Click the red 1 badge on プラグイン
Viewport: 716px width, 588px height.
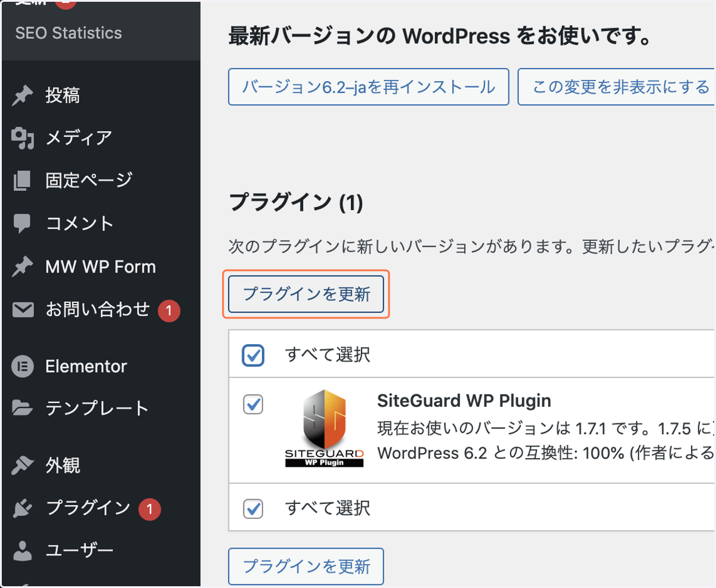pyautogui.click(x=150, y=509)
